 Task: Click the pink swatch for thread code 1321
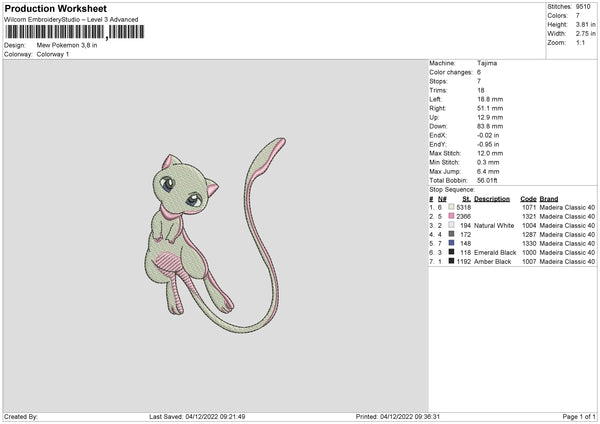tap(452, 216)
